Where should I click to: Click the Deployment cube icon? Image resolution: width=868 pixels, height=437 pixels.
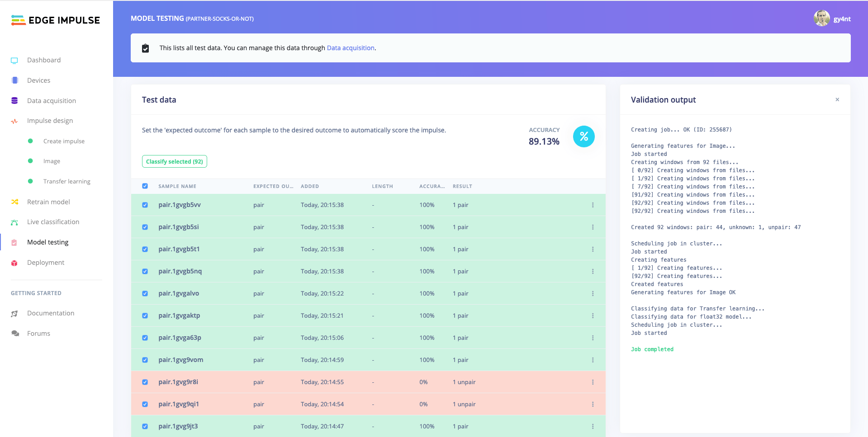coord(14,263)
